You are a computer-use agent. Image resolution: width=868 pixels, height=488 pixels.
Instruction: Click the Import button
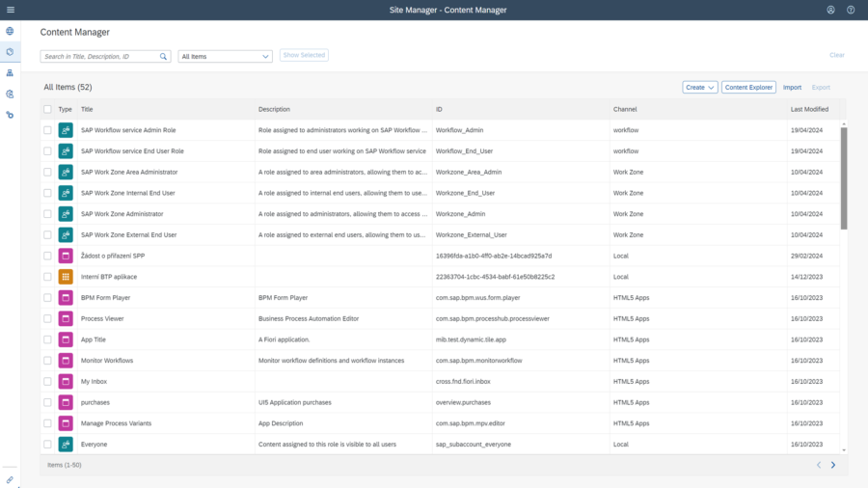792,87
